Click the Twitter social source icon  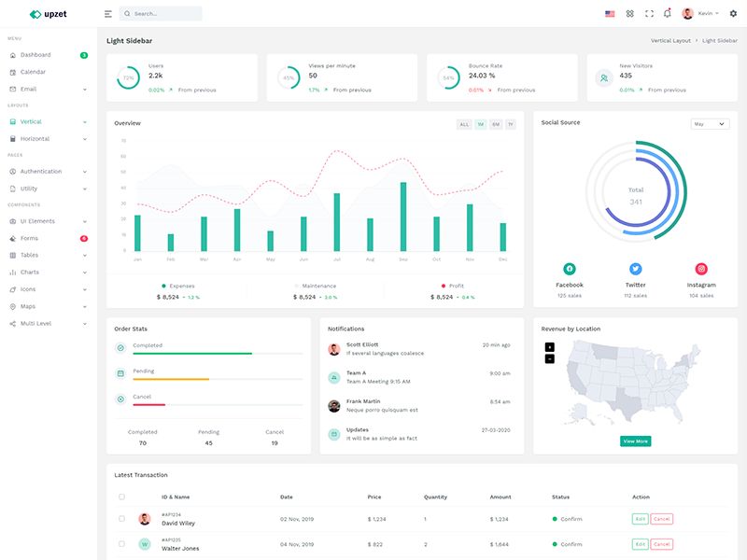pyautogui.click(x=635, y=269)
